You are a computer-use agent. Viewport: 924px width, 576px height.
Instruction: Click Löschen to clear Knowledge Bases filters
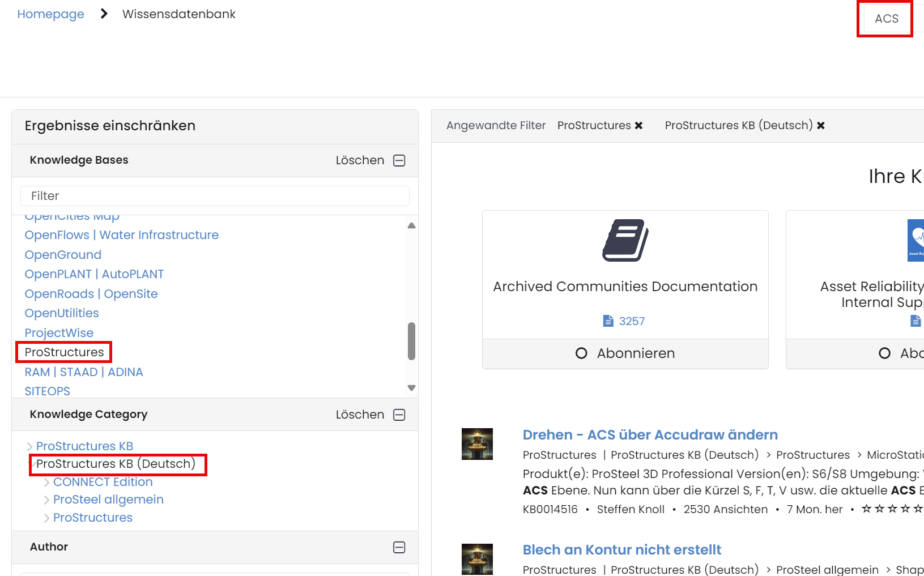360,160
